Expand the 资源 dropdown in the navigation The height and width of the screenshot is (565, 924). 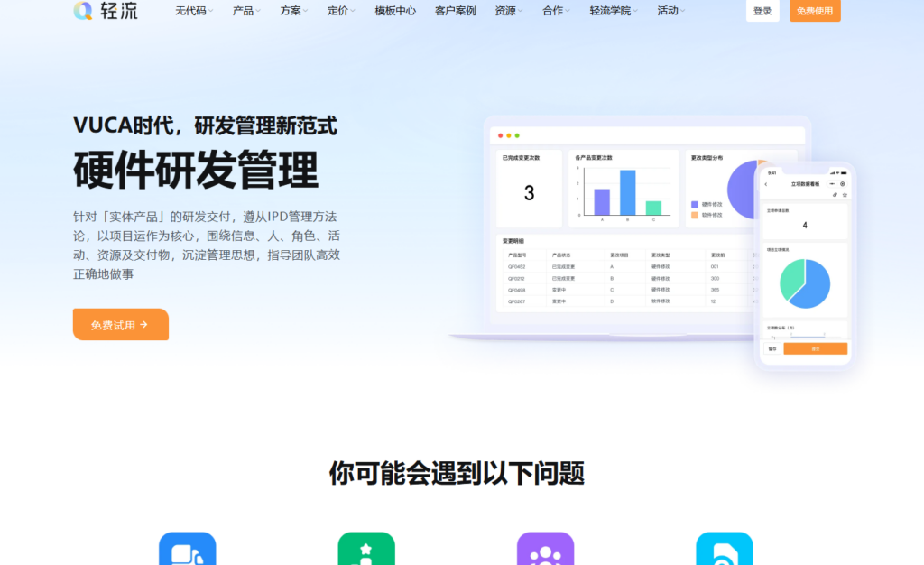[505, 12]
